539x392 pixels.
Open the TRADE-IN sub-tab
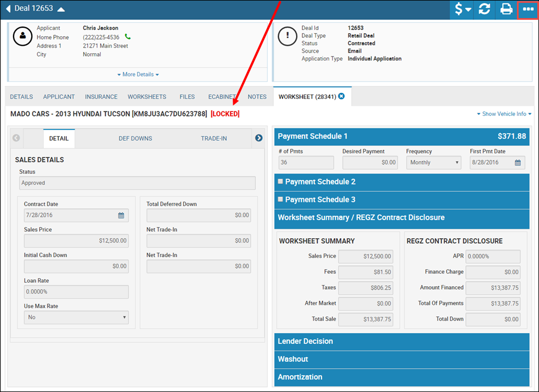214,139
